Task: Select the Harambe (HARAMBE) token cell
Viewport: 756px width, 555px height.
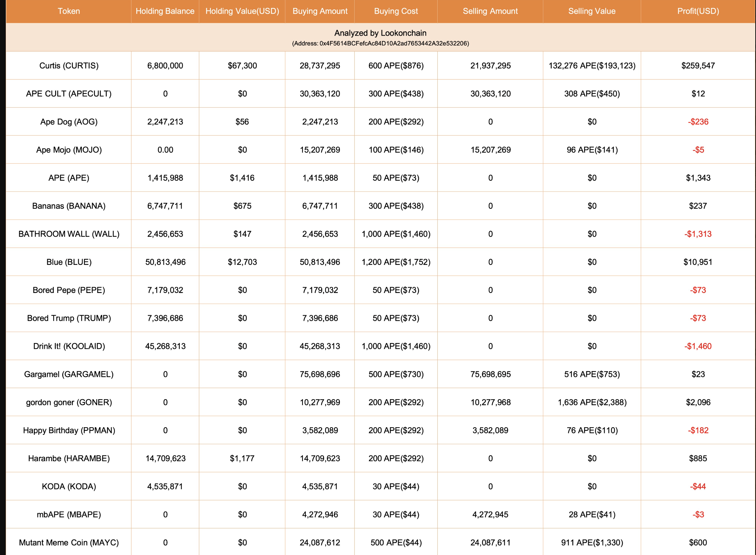Action: (x=69, y=459)
